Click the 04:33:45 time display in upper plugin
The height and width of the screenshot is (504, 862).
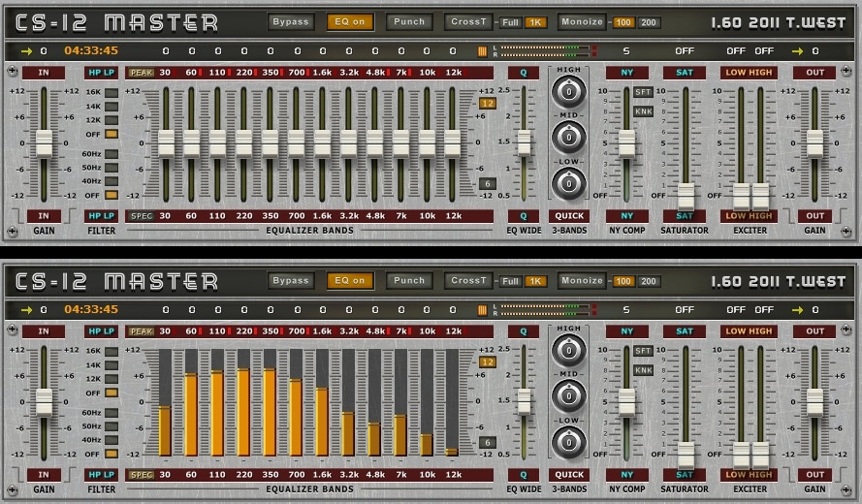[x=91, y=51]
